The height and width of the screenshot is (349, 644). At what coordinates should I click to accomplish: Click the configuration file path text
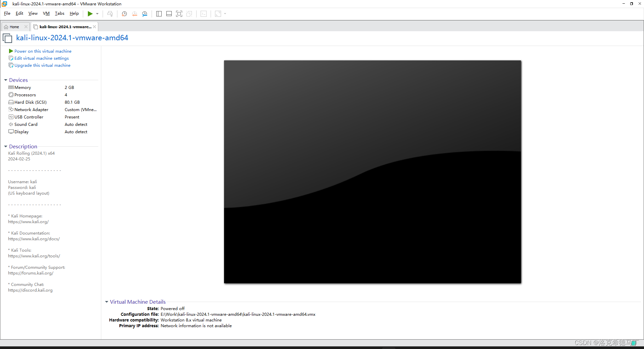pos(238,314)
